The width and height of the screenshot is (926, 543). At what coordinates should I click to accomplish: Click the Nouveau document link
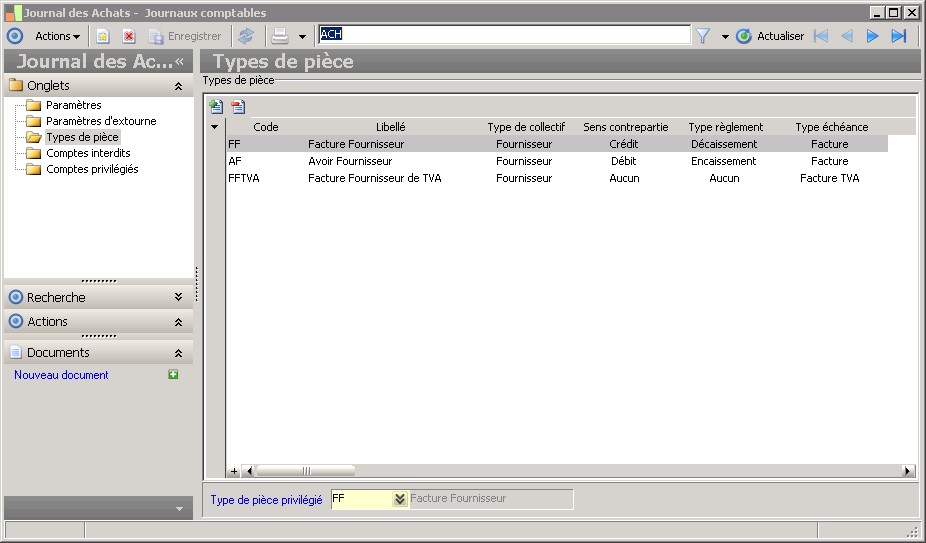pos(61,375)
